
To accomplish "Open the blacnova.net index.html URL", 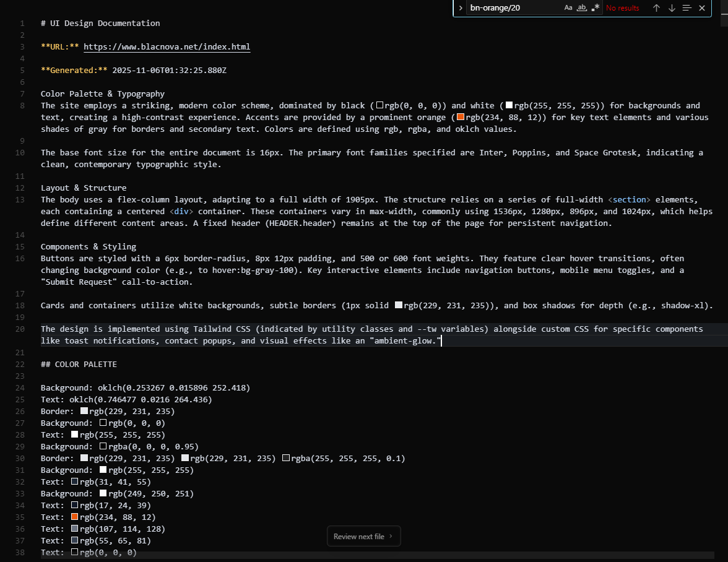I will coord(167,46).
